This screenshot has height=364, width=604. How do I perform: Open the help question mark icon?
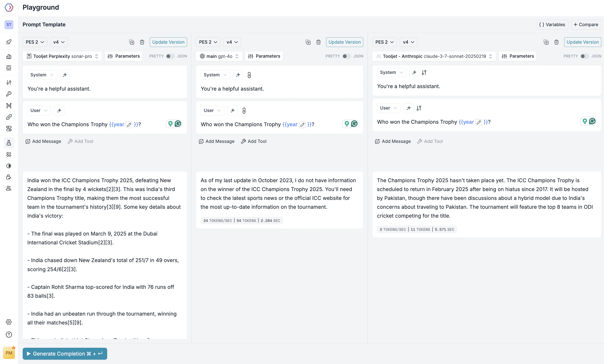pyautogui.click(x=9, y=335)
